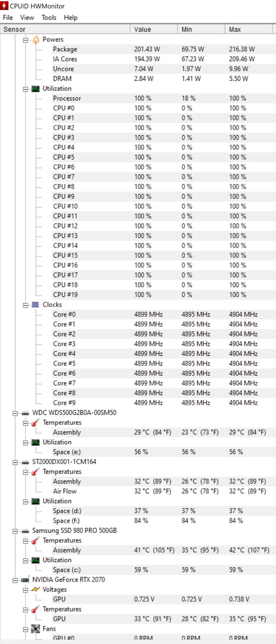This screenshot has height=644, width=276.
Task: Click the CPU Utilization chart icon
Action: [36, 89]
